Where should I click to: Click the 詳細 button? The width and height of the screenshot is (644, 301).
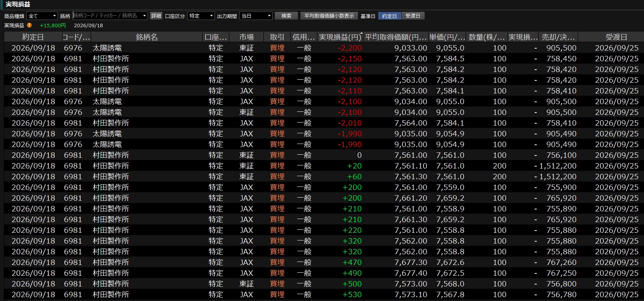pos(156,16)
